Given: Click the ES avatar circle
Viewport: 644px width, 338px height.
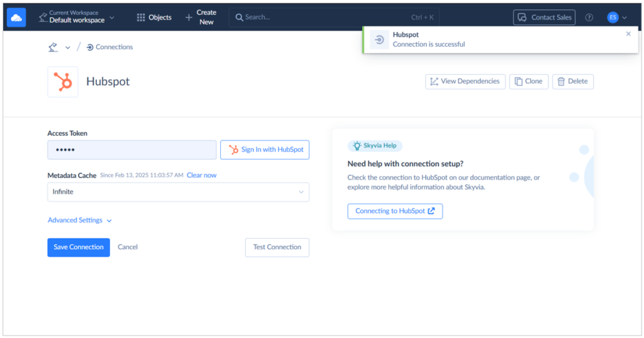Looking at the screenshot, I should pos(613,17).
